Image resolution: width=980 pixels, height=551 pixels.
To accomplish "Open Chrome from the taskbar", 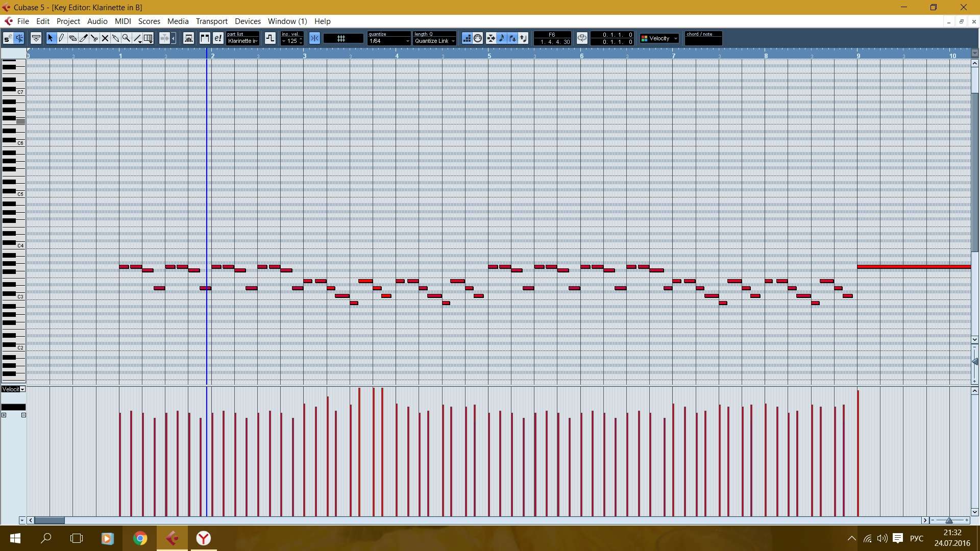I will tap(140, 538).
